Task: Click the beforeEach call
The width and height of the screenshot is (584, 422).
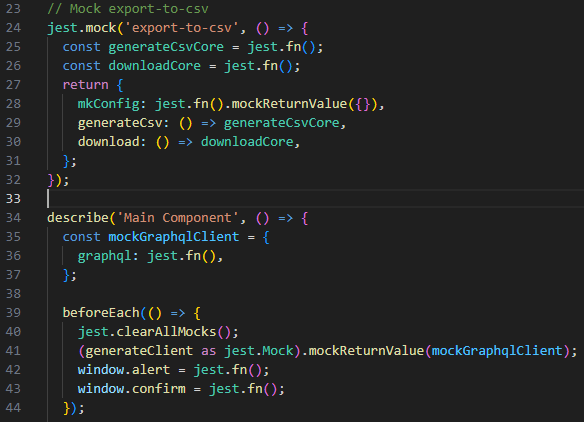Action: coord(101,313)
